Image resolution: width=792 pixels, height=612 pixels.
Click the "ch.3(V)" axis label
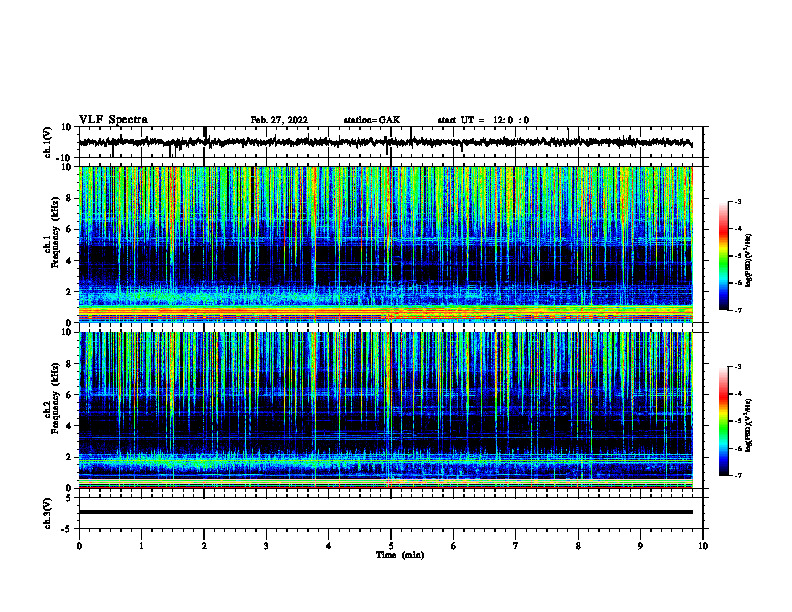tap(48, 514)
